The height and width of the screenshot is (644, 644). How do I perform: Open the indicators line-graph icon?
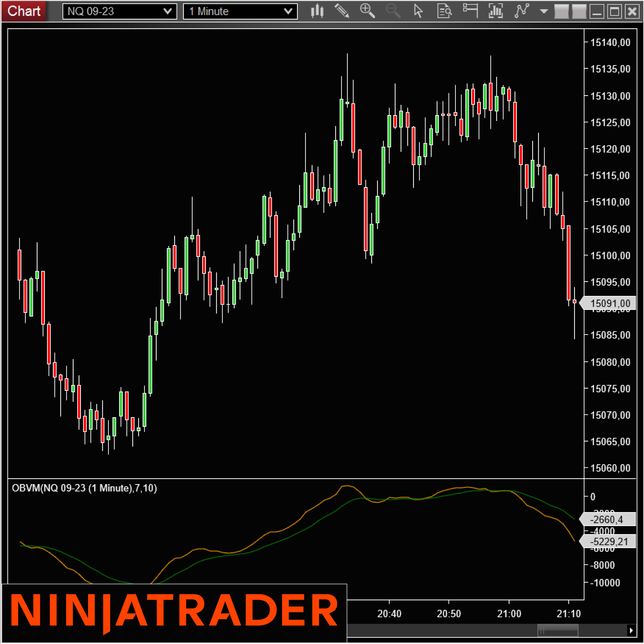point(522,11)
